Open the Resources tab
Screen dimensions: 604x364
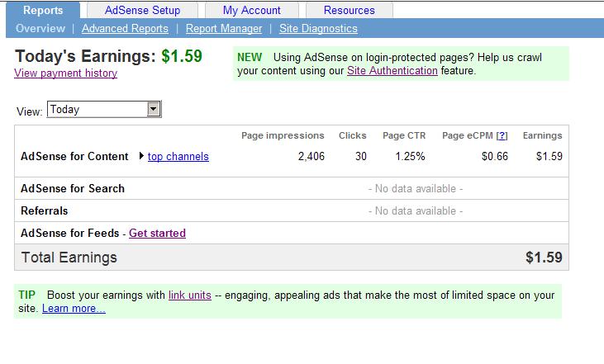click(350, 11)
